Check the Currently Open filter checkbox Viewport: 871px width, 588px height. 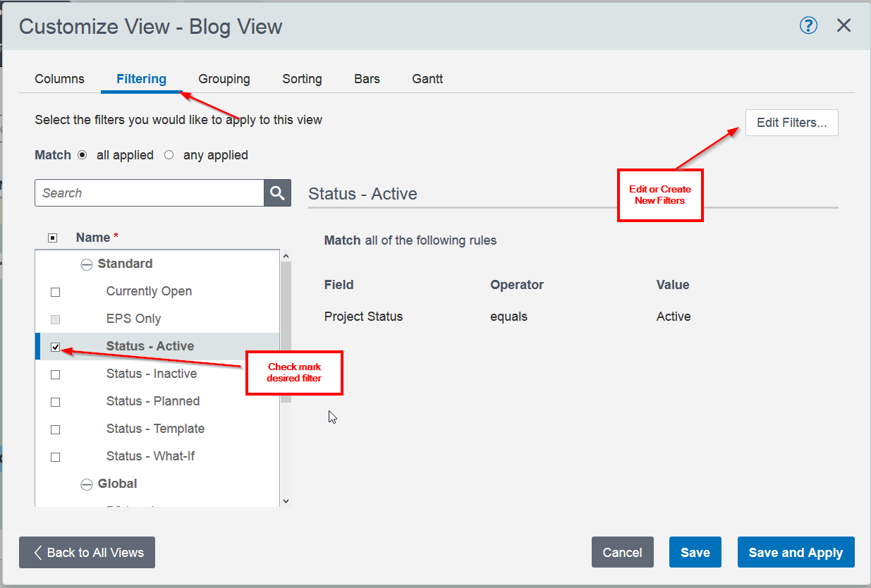(56, 292)
